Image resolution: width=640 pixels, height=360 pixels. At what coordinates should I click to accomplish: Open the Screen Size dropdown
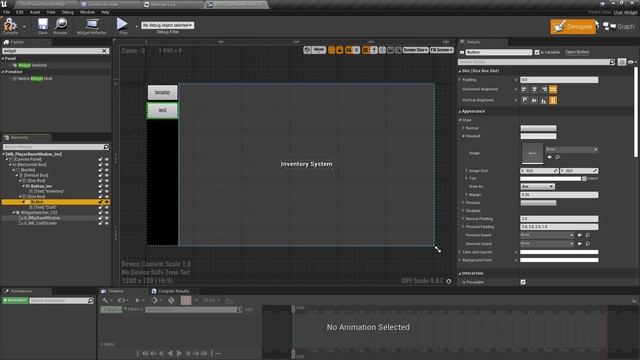pos(416,50)
